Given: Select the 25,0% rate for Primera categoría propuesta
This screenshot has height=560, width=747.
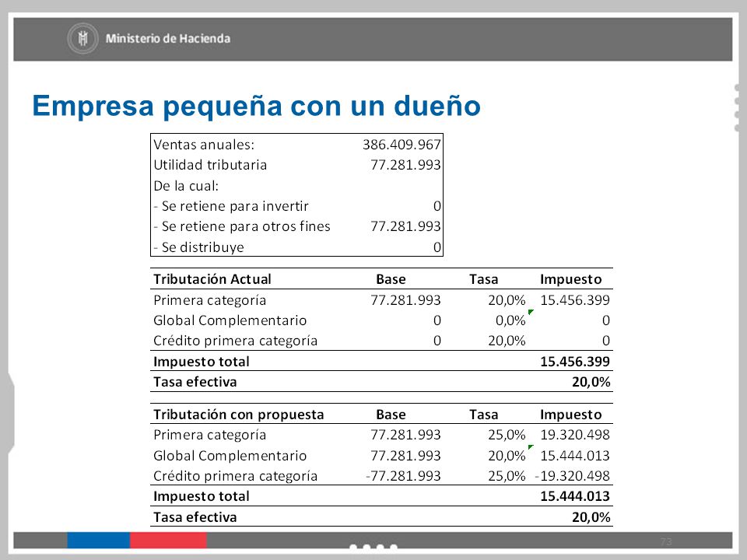Looking at the screenshot, I should [x=507, y=435].
